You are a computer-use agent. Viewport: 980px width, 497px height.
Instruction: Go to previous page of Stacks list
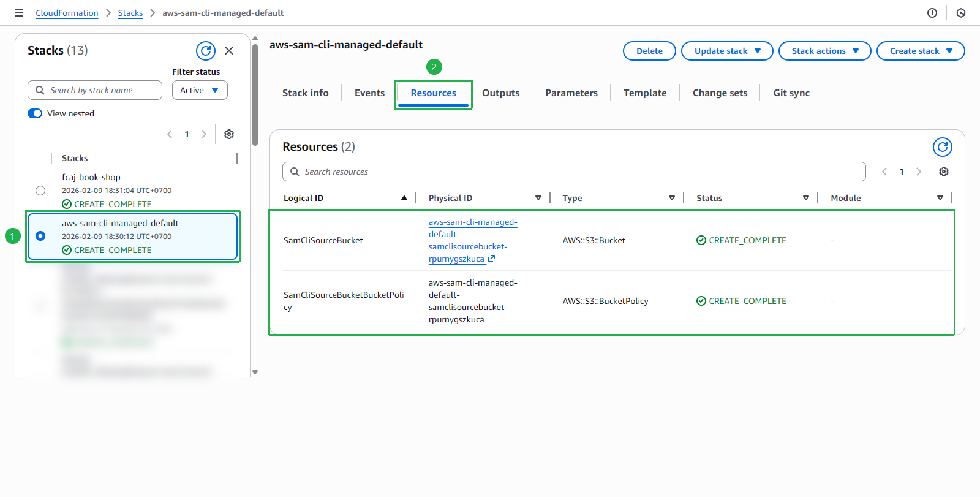point(170,134)
